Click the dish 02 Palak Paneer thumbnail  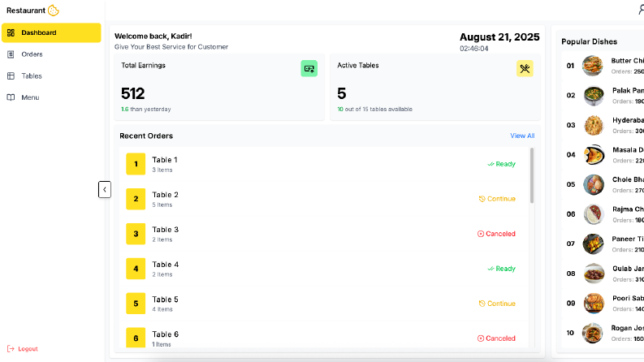pos(594,95)
